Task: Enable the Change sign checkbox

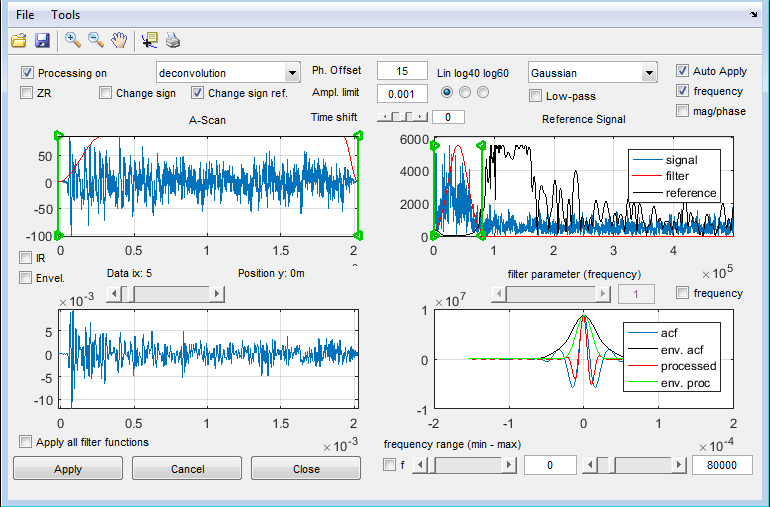Action: (x=105, y=92)
